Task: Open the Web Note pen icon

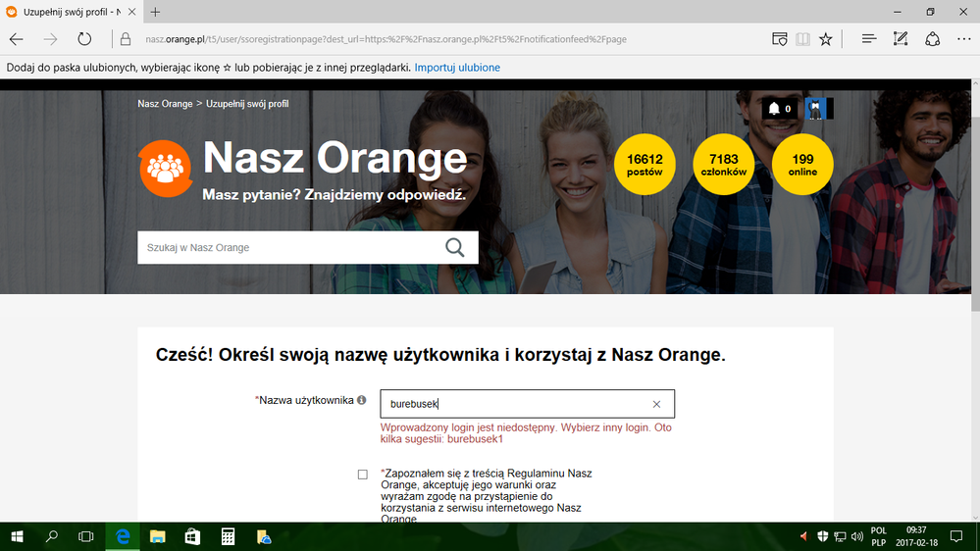Action: coord(901,39)
